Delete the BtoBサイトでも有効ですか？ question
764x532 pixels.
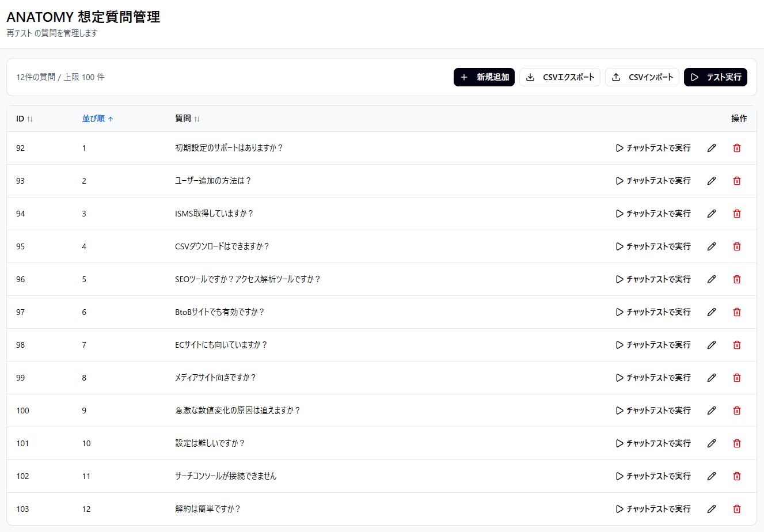coord(737,312)
